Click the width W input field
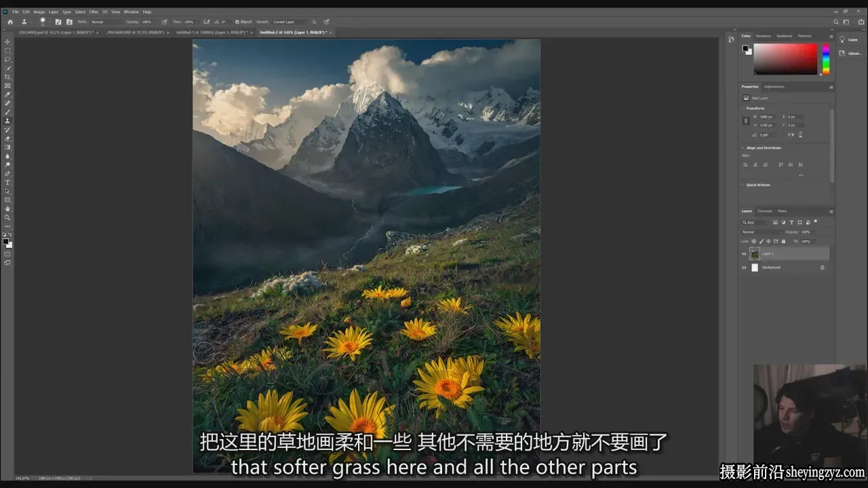868x488 pixels. pyautogui.click(x=766, y=117)
